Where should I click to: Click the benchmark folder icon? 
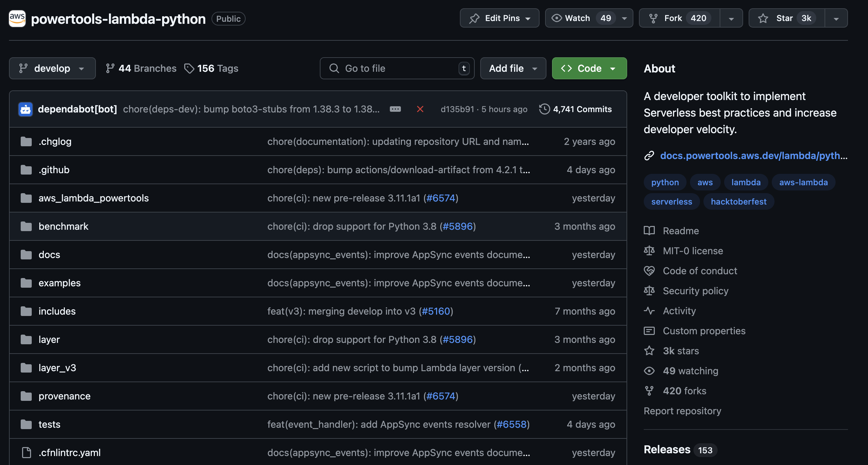tap(26, 226)
